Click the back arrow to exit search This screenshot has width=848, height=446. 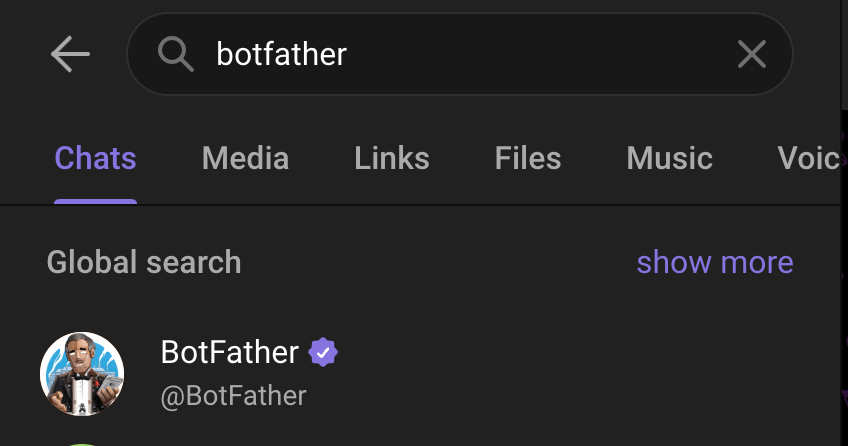tap(70, 55)
